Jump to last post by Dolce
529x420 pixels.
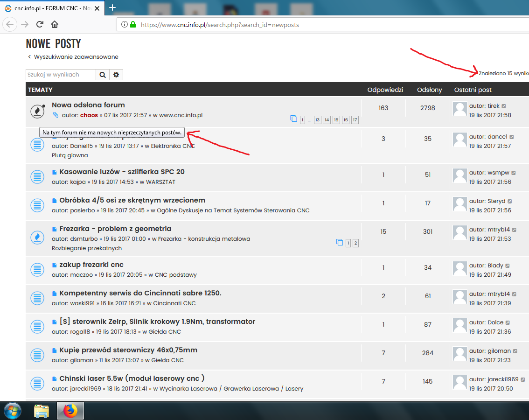click(508, 322)
